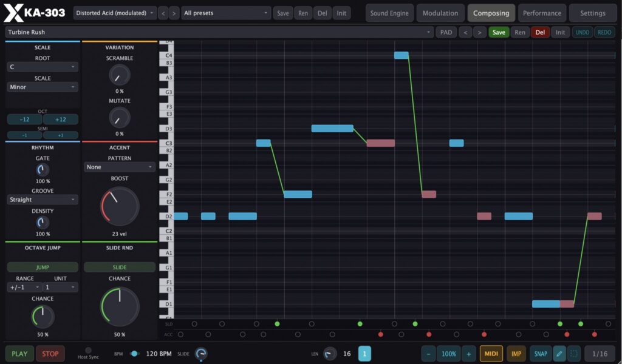Switch to the Modulation tab
Screen dimensions: 622x364
440,13
